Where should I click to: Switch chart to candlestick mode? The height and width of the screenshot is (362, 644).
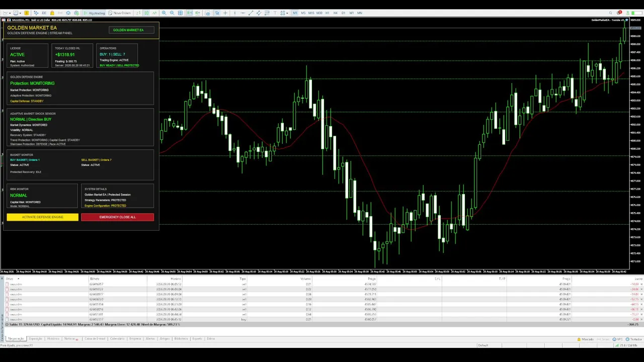[x=146, y=13]
